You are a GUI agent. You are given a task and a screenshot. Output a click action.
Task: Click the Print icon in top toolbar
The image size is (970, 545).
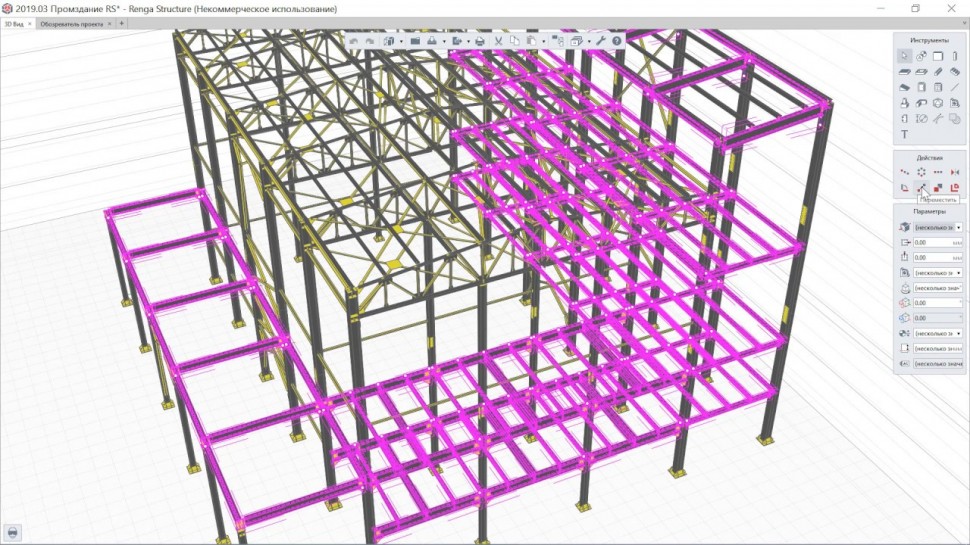pos(480,41)
